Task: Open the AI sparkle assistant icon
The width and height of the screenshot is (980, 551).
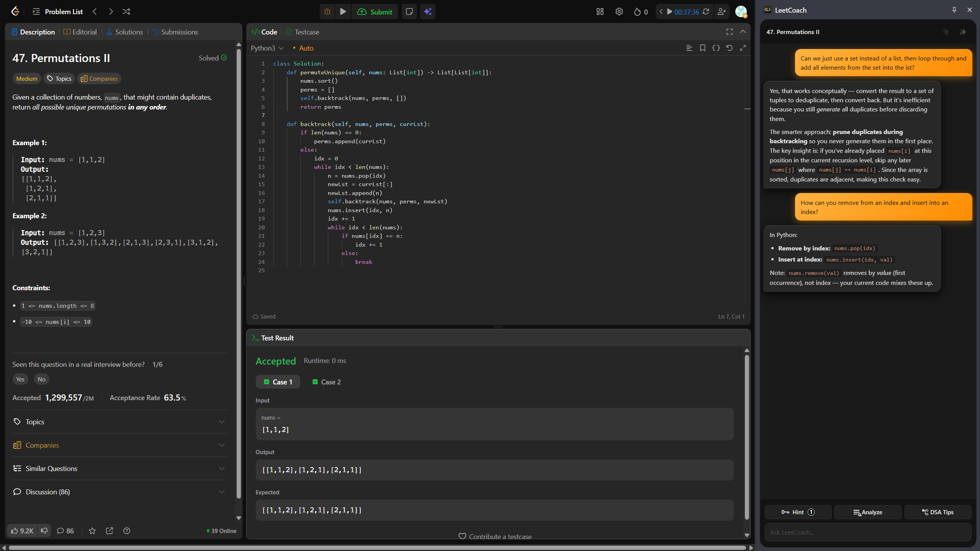Action: coord(428,12)
